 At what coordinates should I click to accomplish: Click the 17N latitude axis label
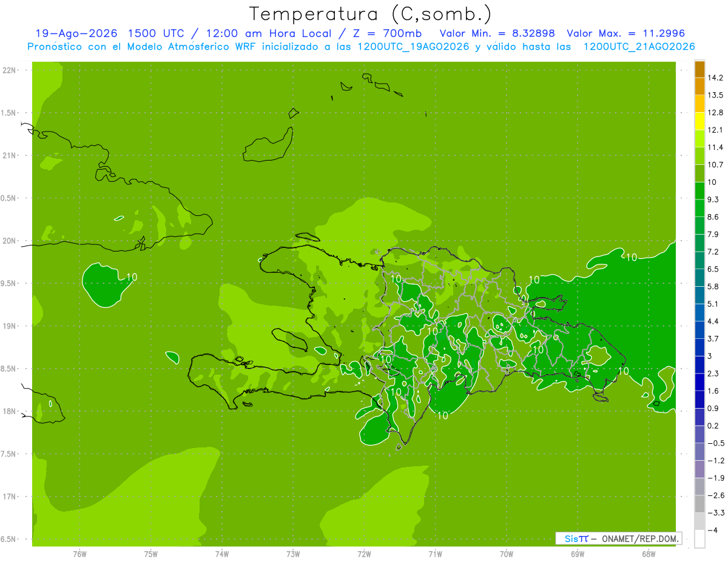pyautogui.click(x=10, y=497)
